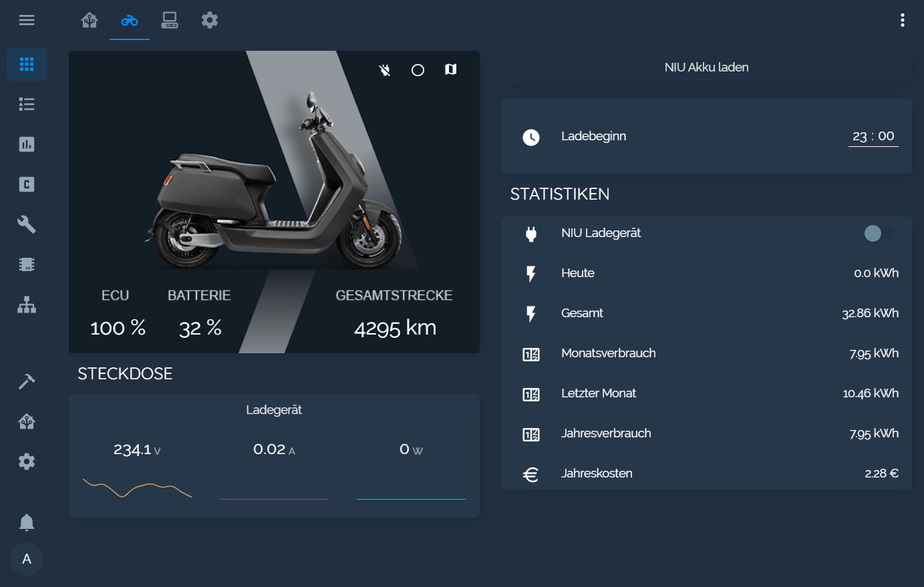Click the counter icon for Letzter Monat

click(x=531, y=394)
